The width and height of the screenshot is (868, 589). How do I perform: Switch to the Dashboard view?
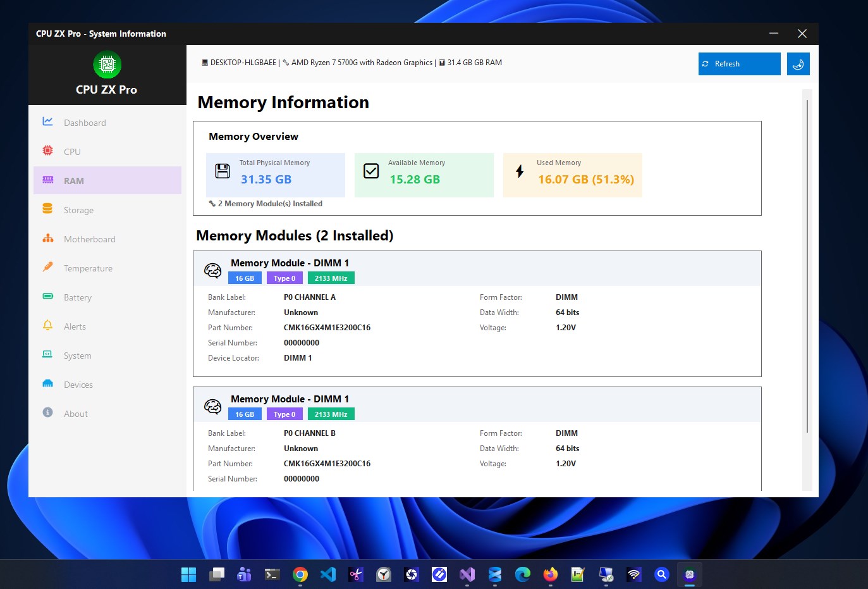click(85, 122)
